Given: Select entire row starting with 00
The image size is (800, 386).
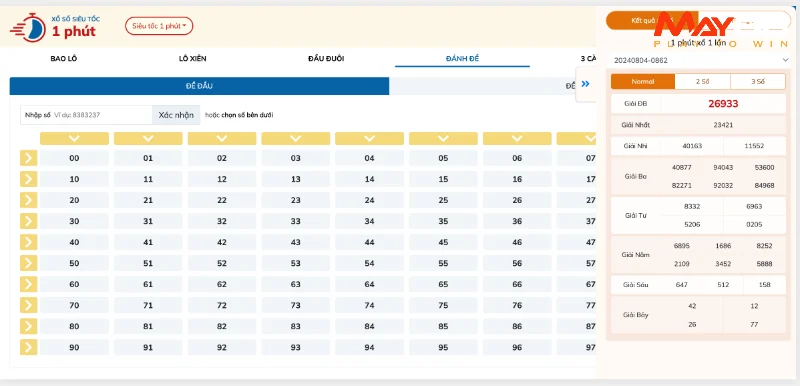Looking at the screenshot, I should (29, 158).
